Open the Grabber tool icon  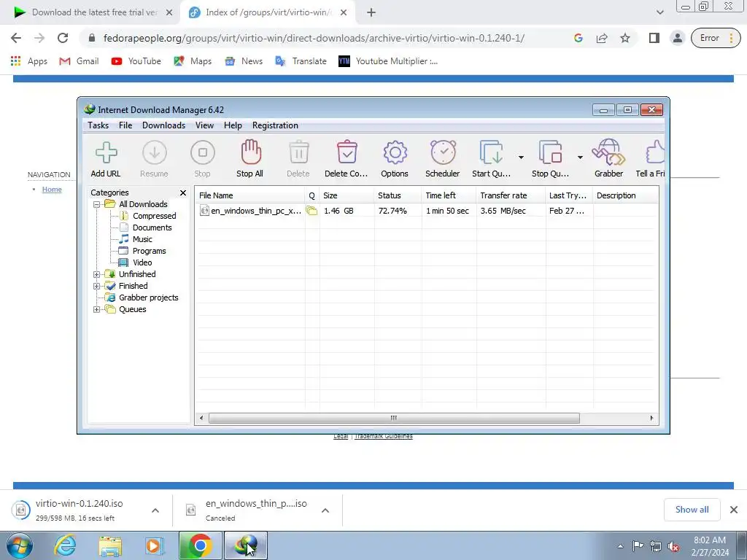pyautogui.click(x=608, y=153)
